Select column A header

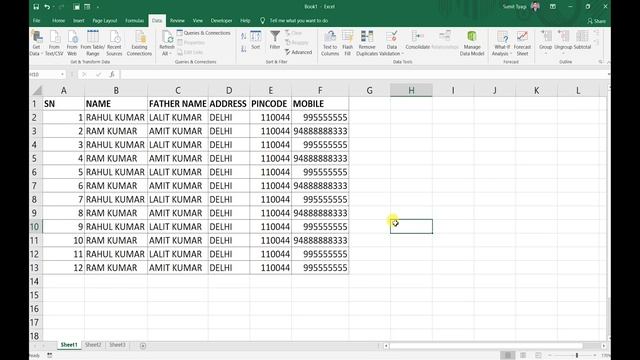tap(63, 90)
